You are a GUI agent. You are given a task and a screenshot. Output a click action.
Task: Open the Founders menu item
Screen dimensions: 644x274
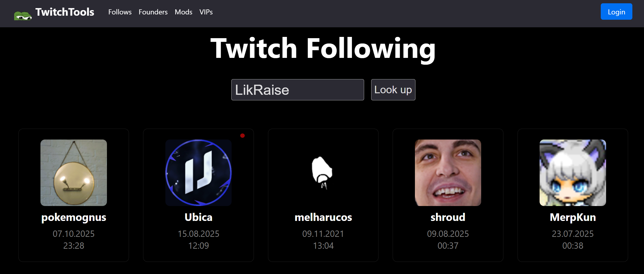[x=153, y=12]
